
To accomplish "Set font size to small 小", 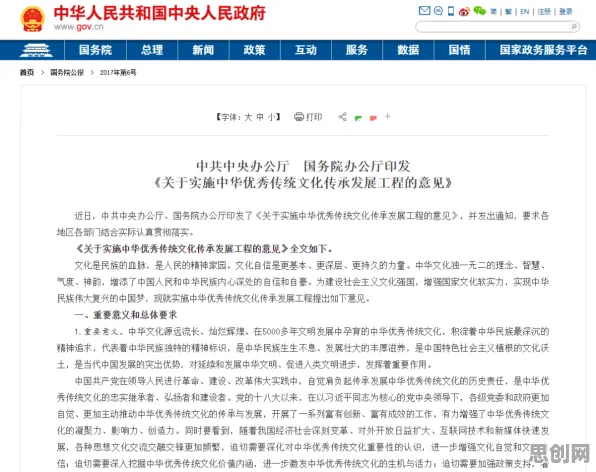I will (x=272, y=117).
